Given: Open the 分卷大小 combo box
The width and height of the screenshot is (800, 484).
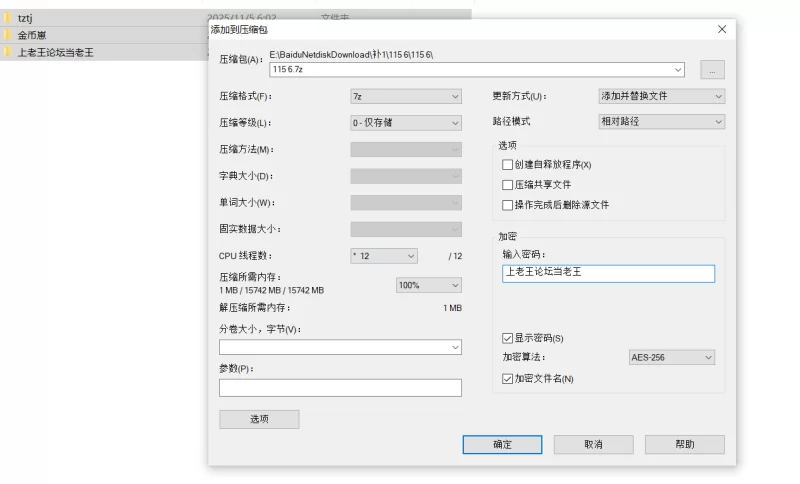Looking at the screenshot, I should [340, 347].
